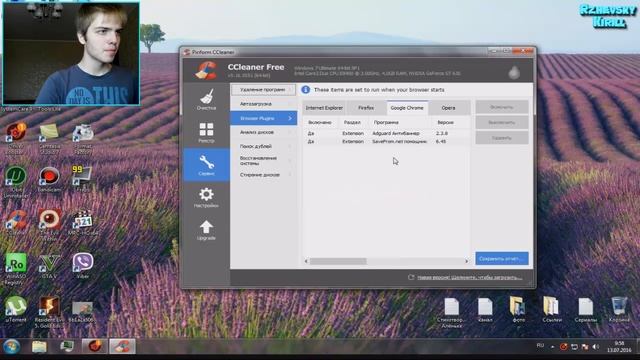This screenshot has height=360, width=640.
Task: Open the GTA V desktop shortcut
Action: 49,265
